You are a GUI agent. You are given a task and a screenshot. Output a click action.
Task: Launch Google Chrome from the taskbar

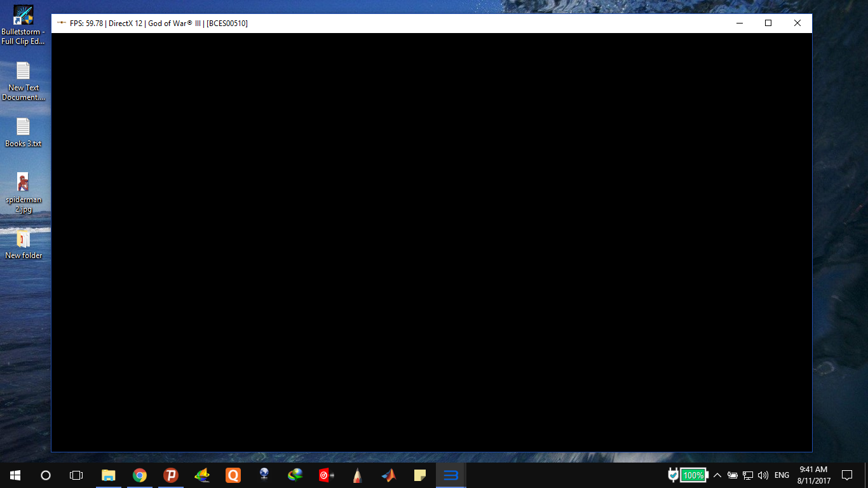click(140, 475)
